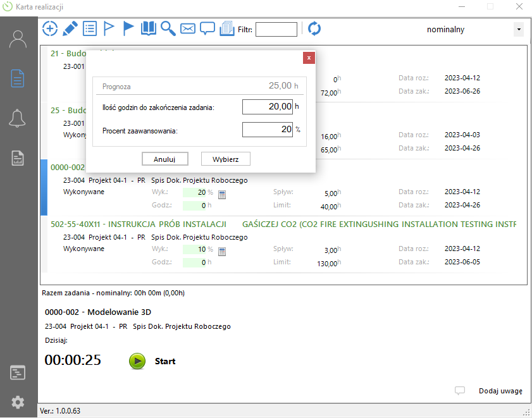This screenshot has height=418, width=532.
Task: Open the book icon in toolbar
Action: pos(148,28)
